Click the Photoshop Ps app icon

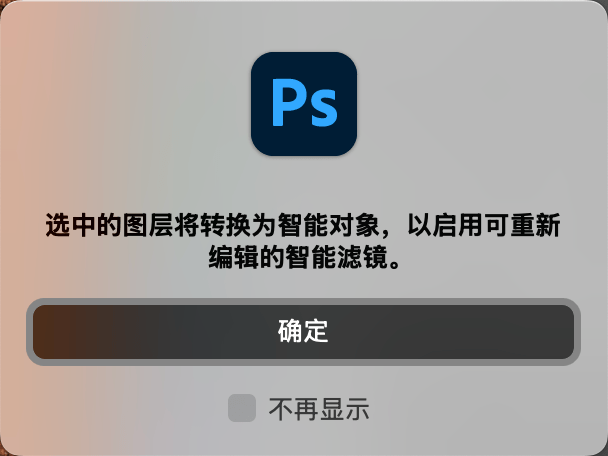pos(304,104)
